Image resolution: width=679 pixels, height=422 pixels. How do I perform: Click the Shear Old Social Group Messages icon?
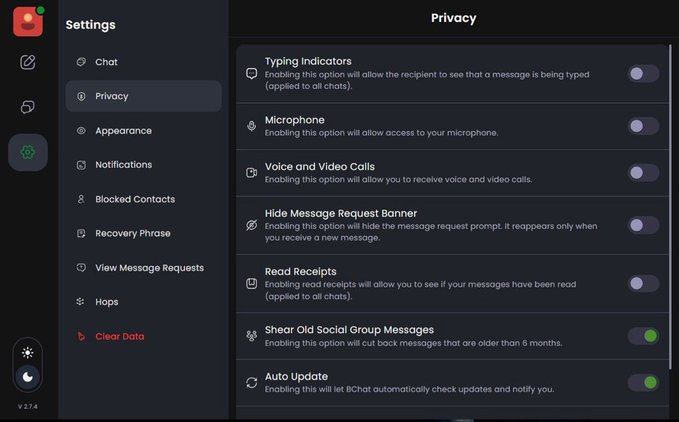[x=252, y=336]
